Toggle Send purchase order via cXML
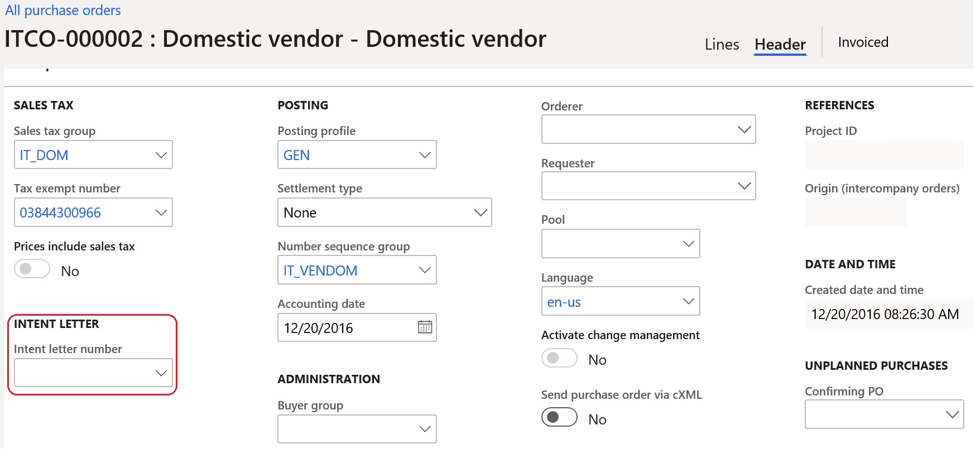The height and width of the screenshot is (449, 980). point(559,417)
